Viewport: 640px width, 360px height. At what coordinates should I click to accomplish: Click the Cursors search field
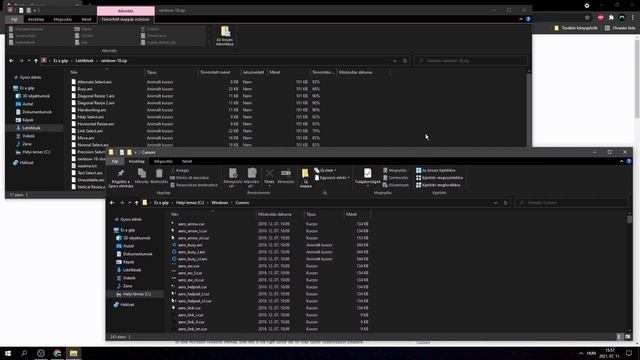click(x=571, y=203)
